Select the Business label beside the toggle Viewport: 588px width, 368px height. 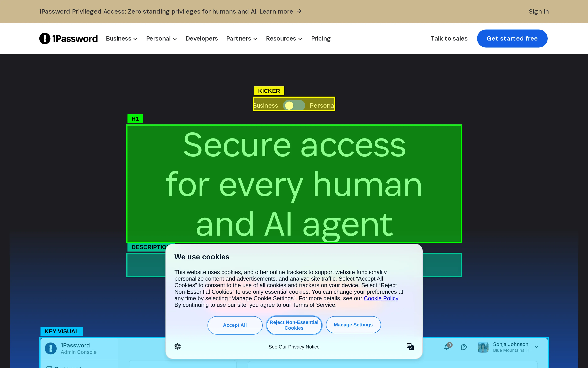tap(266, 105)
